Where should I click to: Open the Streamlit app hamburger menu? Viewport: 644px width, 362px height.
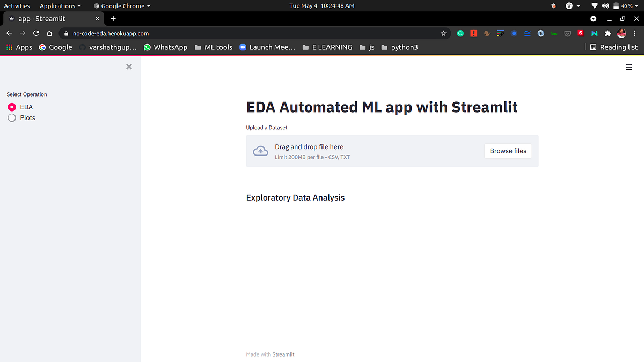(x=628, y=67)
